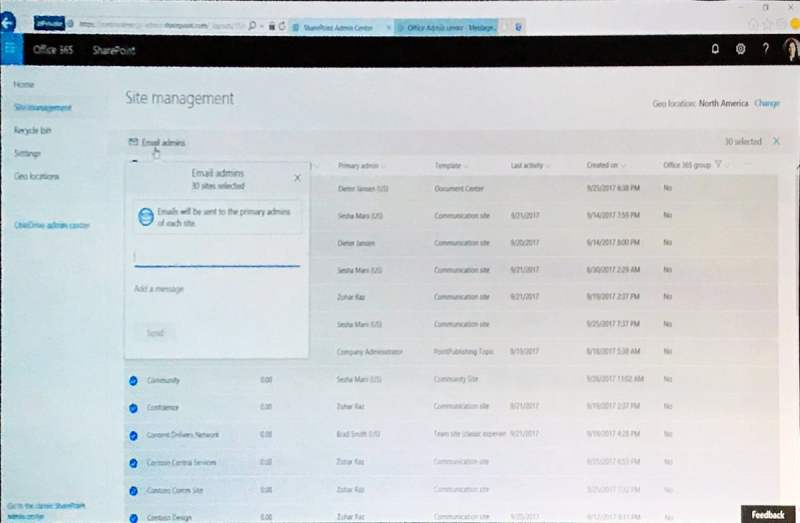The image size is (800, 523).
Task: Select the Community site name
Action: [x=163, y=380]
